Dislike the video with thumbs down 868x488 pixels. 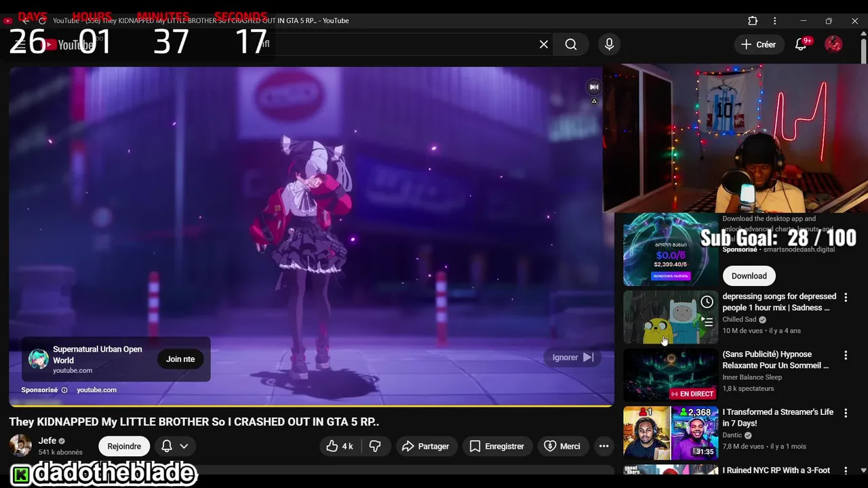(375, 446)
